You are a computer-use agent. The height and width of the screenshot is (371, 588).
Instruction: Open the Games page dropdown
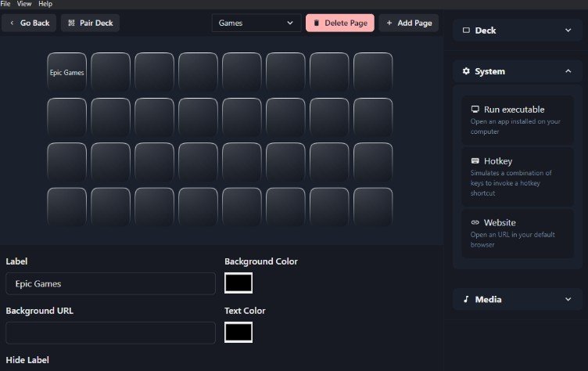pos(256,23)
